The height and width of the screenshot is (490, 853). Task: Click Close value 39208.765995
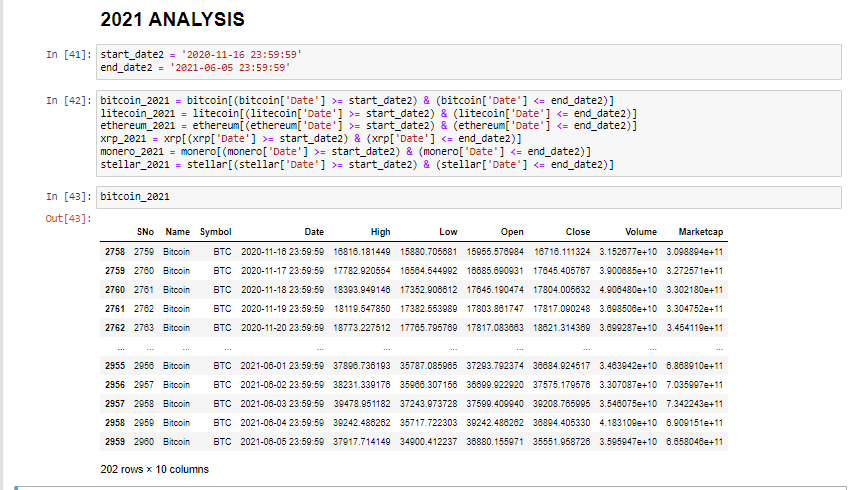(x=562, y=404)
